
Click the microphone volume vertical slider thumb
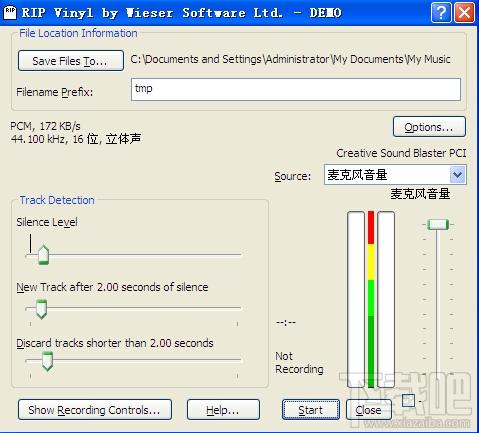point(438,224)
